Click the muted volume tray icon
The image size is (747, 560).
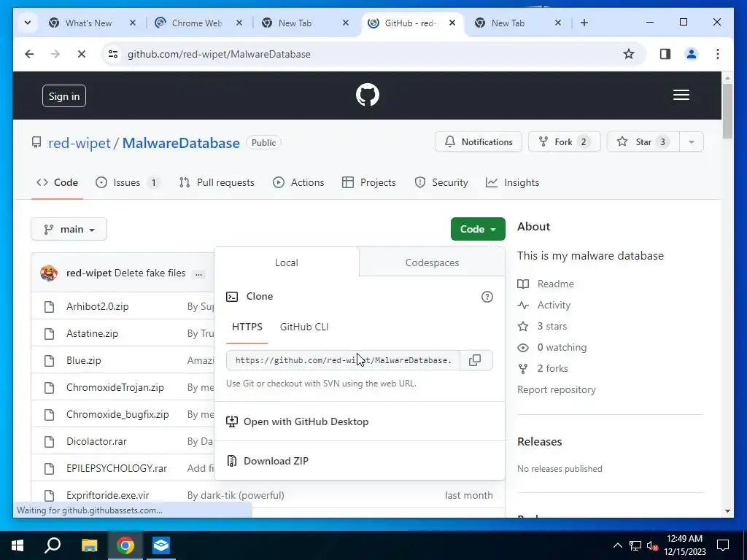[653, 545]
